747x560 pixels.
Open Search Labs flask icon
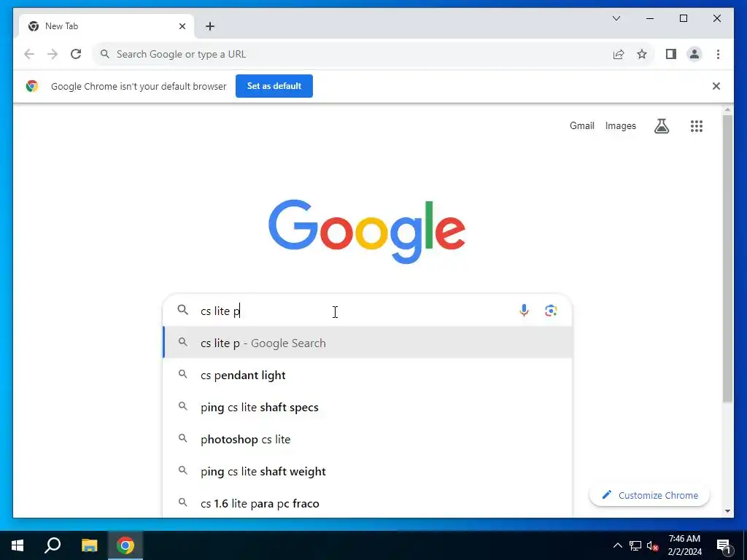coord(661,126)
